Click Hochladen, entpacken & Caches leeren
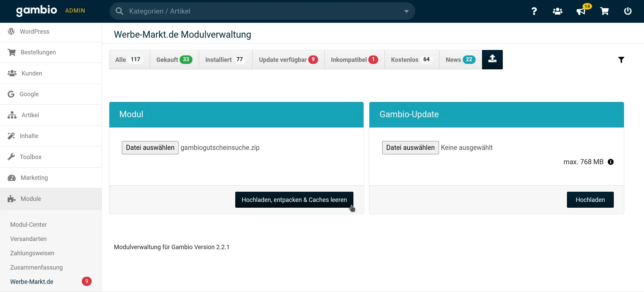 [x=294, y=200]
